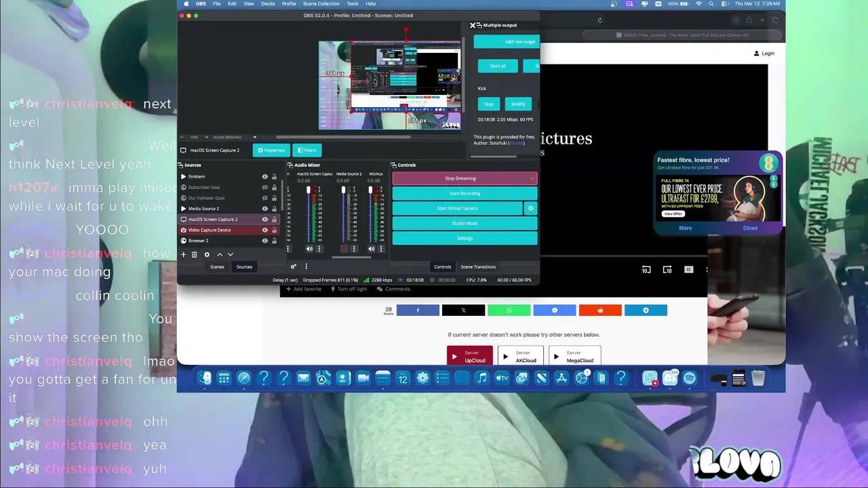
Task: Open virtual camera settings gear icon
Action: pyautogui.click(x=531, y=208)
